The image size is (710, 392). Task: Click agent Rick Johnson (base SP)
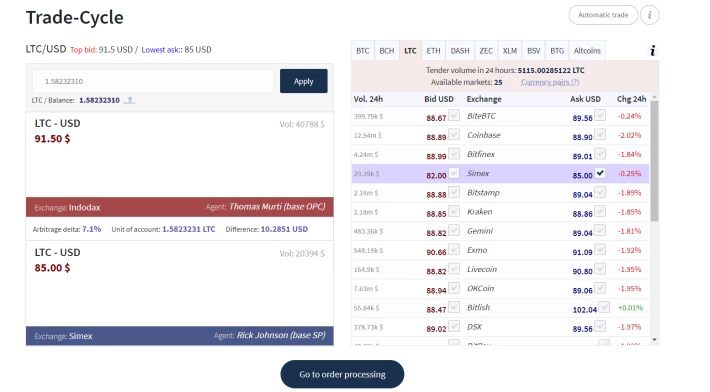[281, 335]
